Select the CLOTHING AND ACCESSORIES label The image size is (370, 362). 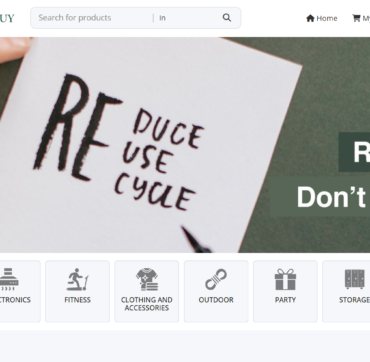pos(147,304)
